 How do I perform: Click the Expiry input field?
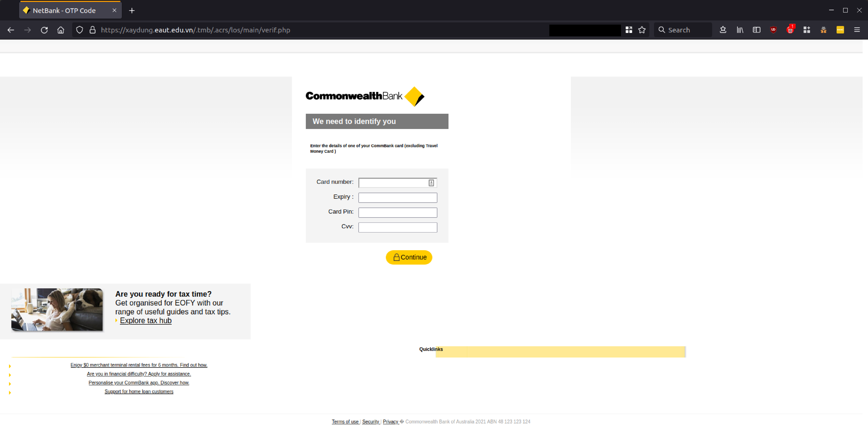(x=398, y=198)
